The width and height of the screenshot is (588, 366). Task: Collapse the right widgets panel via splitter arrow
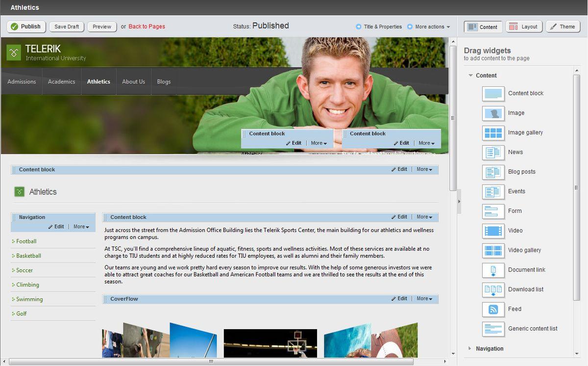(x=459, y=202)
